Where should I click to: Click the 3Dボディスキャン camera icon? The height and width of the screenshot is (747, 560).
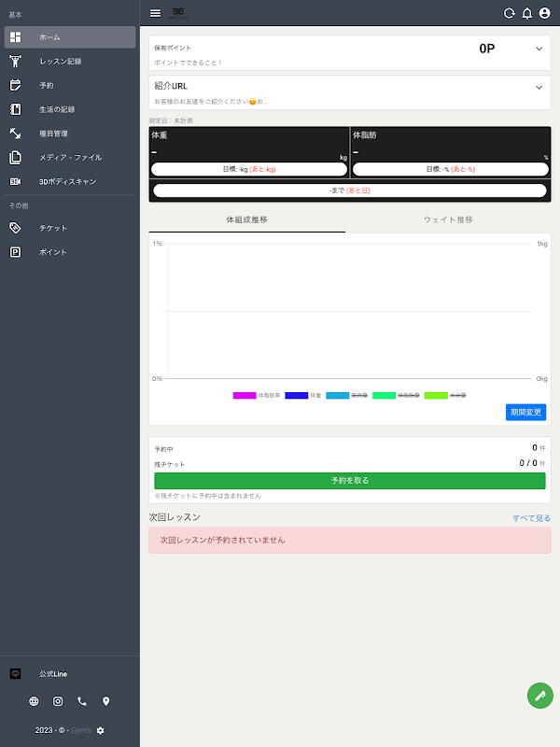[x=15, y=181]
